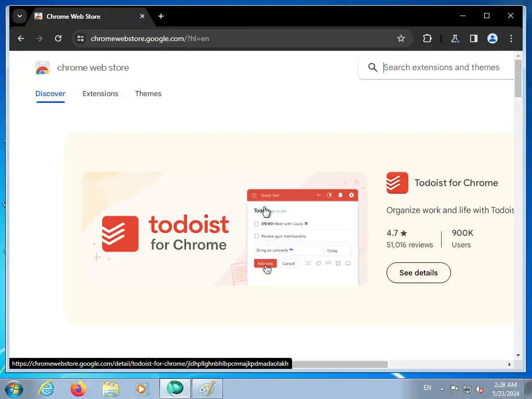Click the Chrome Web Store logo
Viewport: 532px width, 399px height.
point(43,68)
